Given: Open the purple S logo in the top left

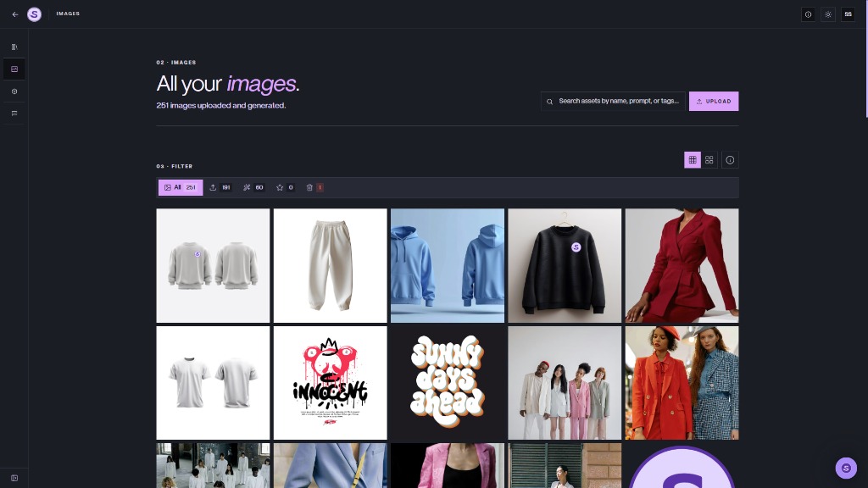Looking at the screenshot, I should [34, 14].
